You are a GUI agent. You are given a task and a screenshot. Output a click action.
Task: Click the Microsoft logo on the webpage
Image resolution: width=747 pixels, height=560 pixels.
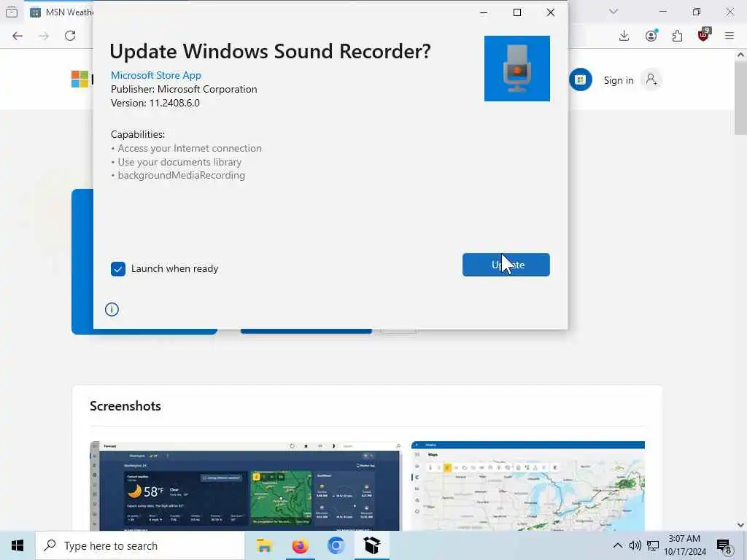pyautogui.click(x=80, y=79)
